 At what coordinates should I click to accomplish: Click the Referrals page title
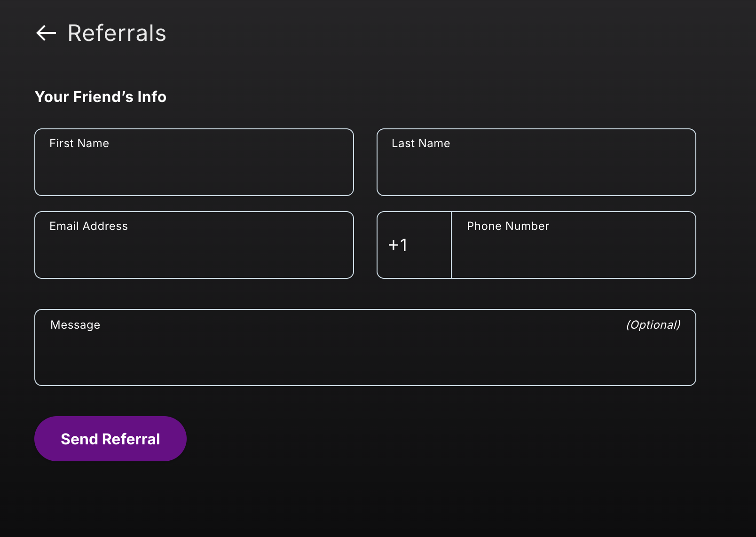coord(117,33)
